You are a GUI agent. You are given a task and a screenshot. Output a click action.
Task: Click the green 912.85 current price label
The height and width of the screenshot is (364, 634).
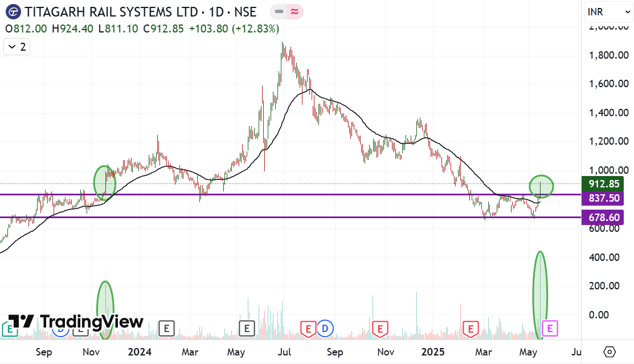(603, 183)
